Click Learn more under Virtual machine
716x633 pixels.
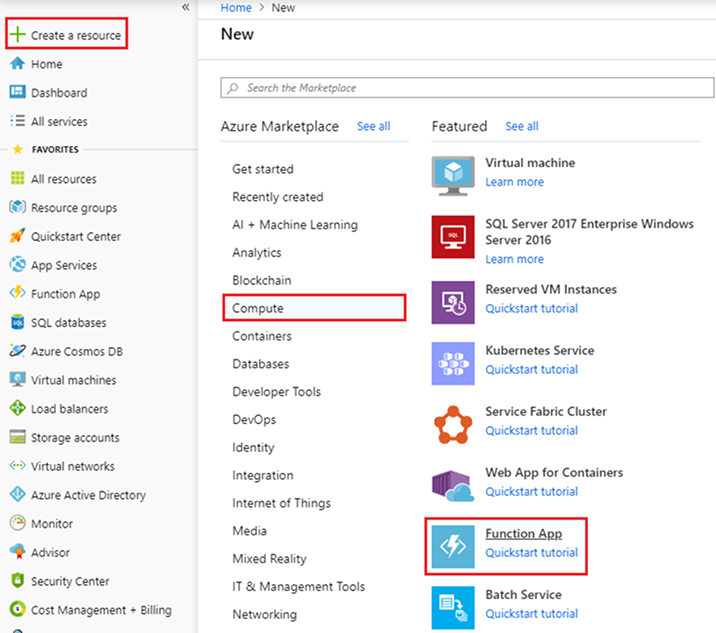point(515,182)
